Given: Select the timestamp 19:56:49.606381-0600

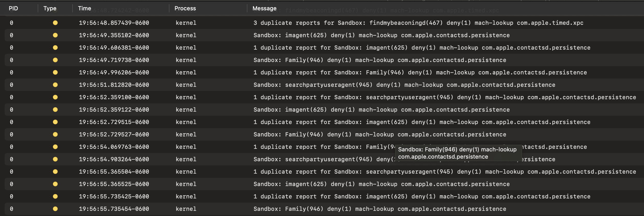Looking at the screenshot, I should pyautogui.click(x=114, y=48).
